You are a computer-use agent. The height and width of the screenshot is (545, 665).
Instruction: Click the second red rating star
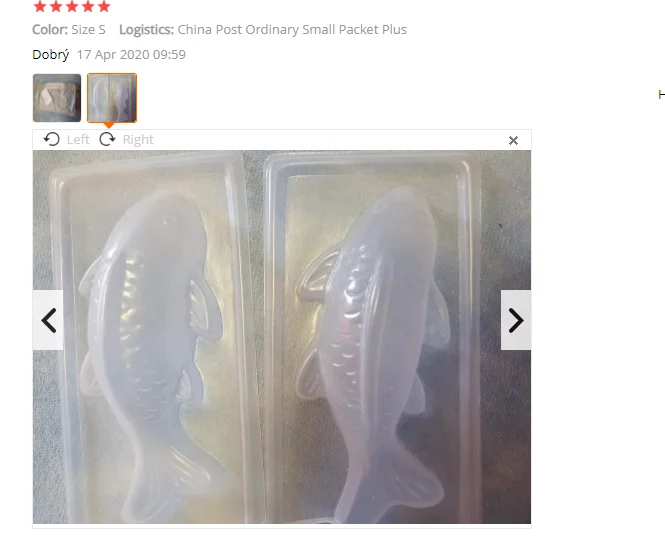pyautogui.click(x=56, y=6)
